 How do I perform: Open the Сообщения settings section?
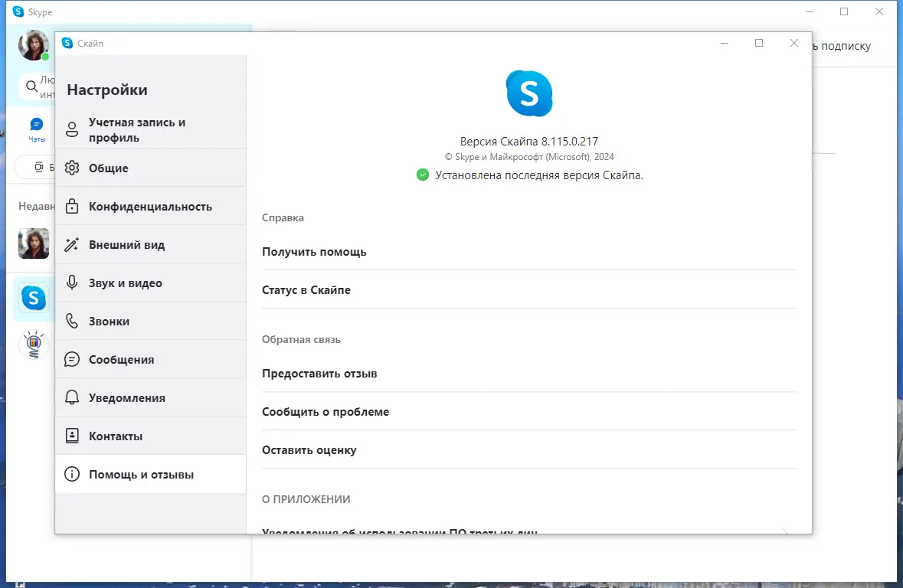click(x=151, y=359)
